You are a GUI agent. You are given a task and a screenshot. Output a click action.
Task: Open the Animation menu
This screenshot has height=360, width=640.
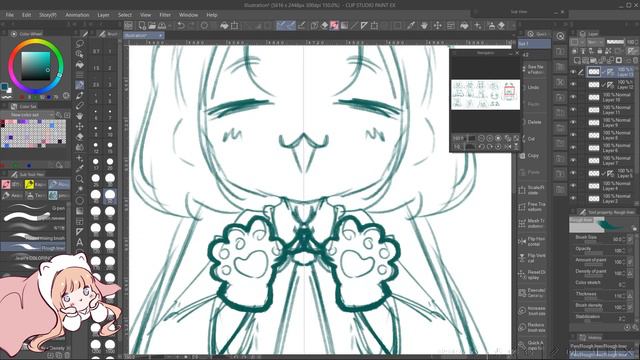[x=77, y=15]
